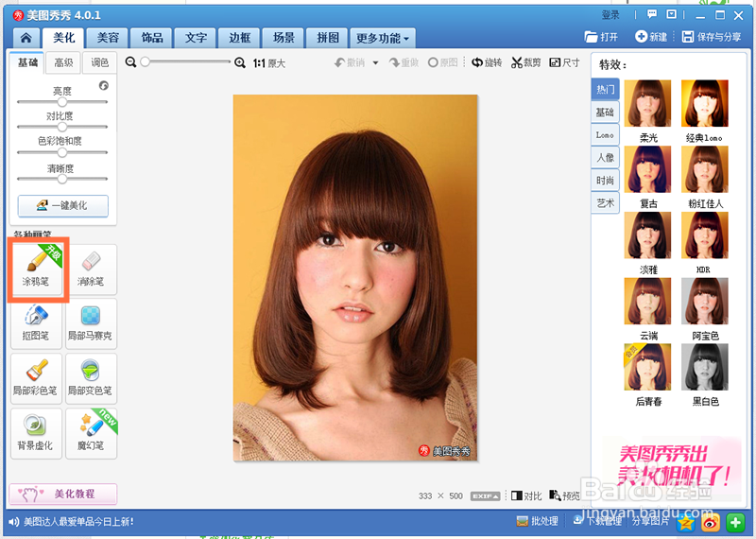Click the 撤销 undo button
The width and height of the screenshot is (756, 539).
tap(350, 62)
